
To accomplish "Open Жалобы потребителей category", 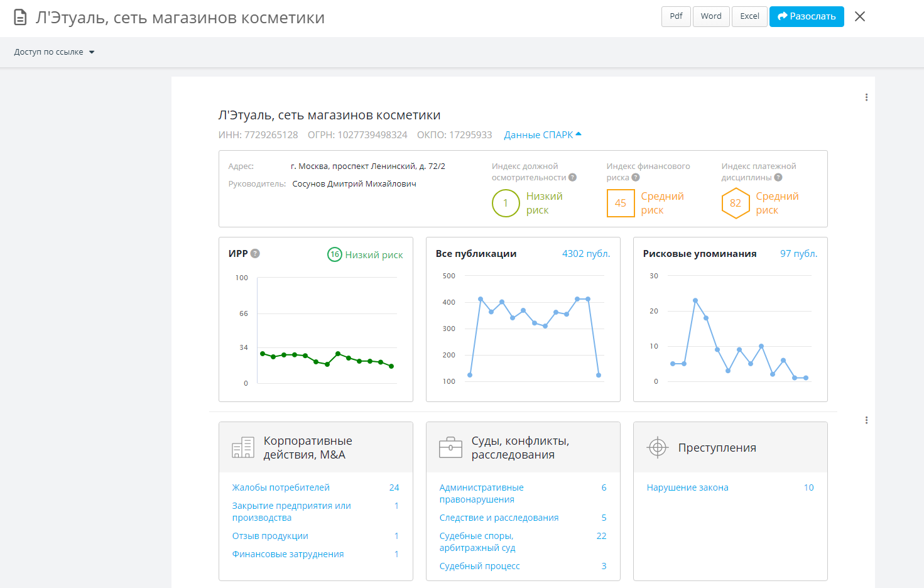I will click(281, 487).
